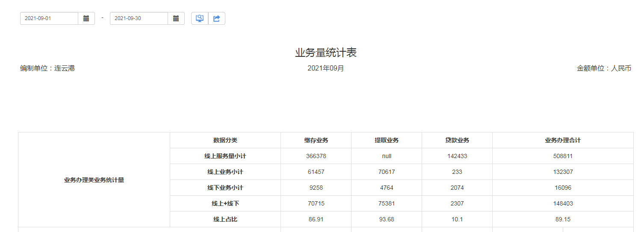Click the export share icon button
This screenshot has width=644, height=232.
(x=217, y=18)
